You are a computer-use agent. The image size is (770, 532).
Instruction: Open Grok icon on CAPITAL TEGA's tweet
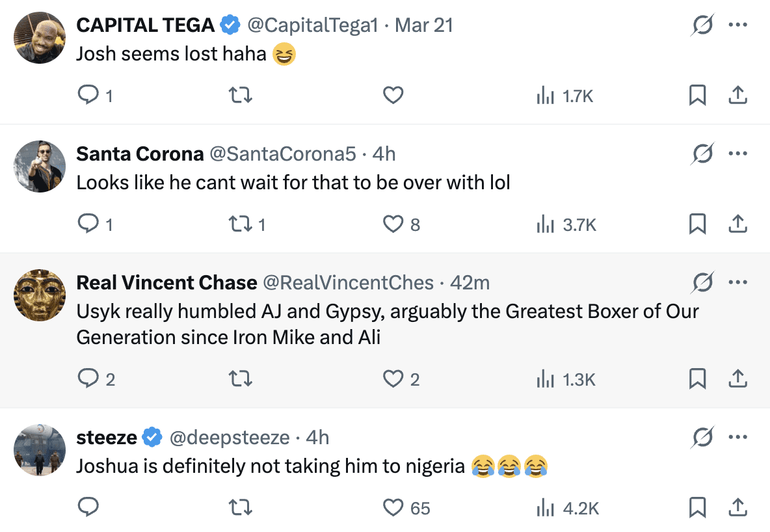(702, 25)
